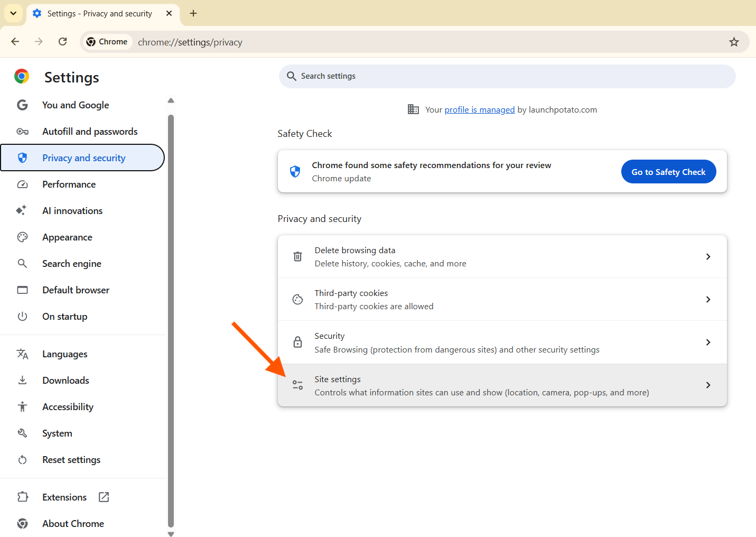The width and height of the screenshot is (756, 537).
Task: Click the Chrome logo beside Settings
Action: coord(22,77)
